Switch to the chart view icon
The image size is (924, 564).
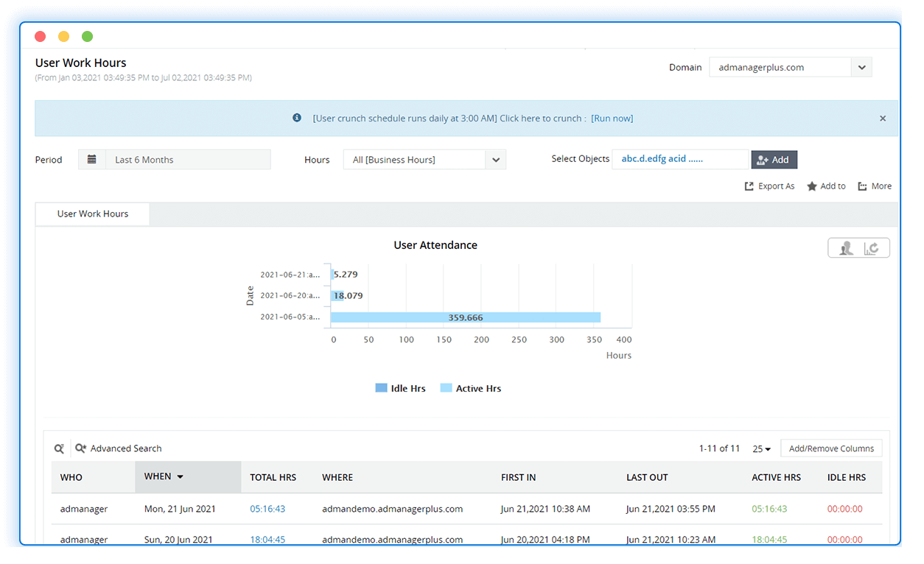click(x=872, y=247)
